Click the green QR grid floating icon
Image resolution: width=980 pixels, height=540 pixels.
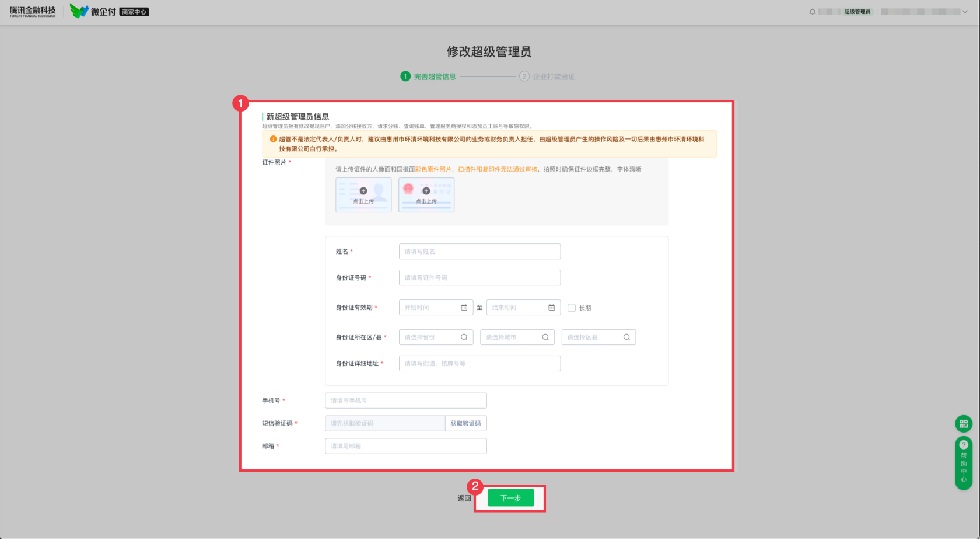click(x=964, y=424)
